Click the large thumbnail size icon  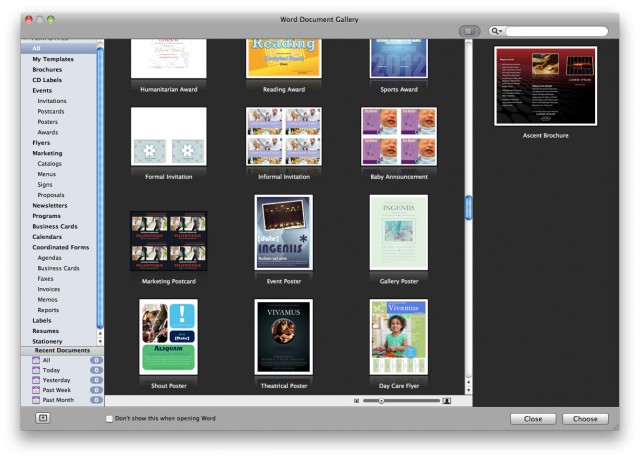(x=447, y=401)
